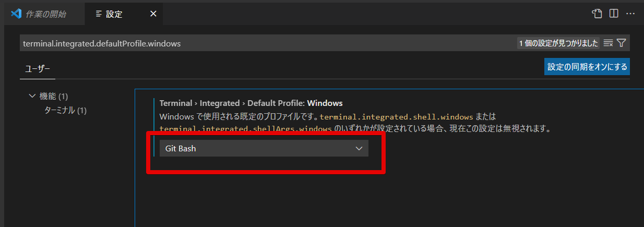Close the 設定 tab
Image resolution: width=644 pixels, height=227 pixels.
[x=153, y=13]
